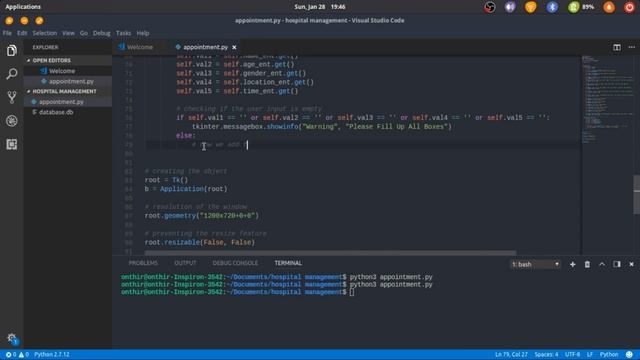
Task: Open the Debug menu
Action: coord(102,33)
